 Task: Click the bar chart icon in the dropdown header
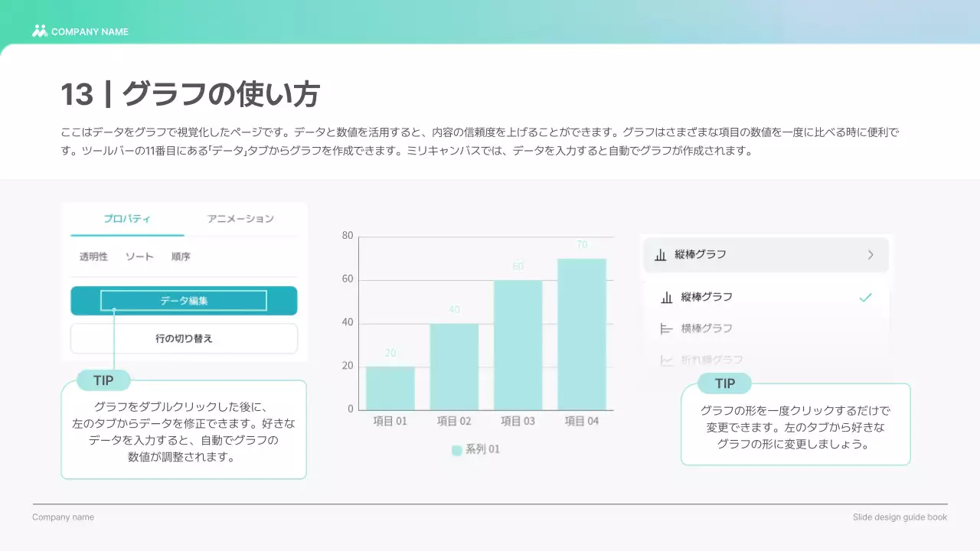(x=661, y=255)
